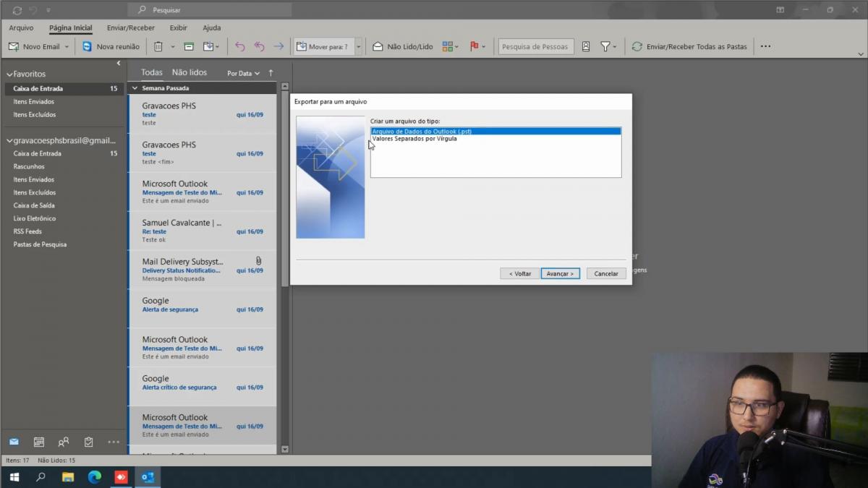Click the forward arrow icon

coord(278,46)
